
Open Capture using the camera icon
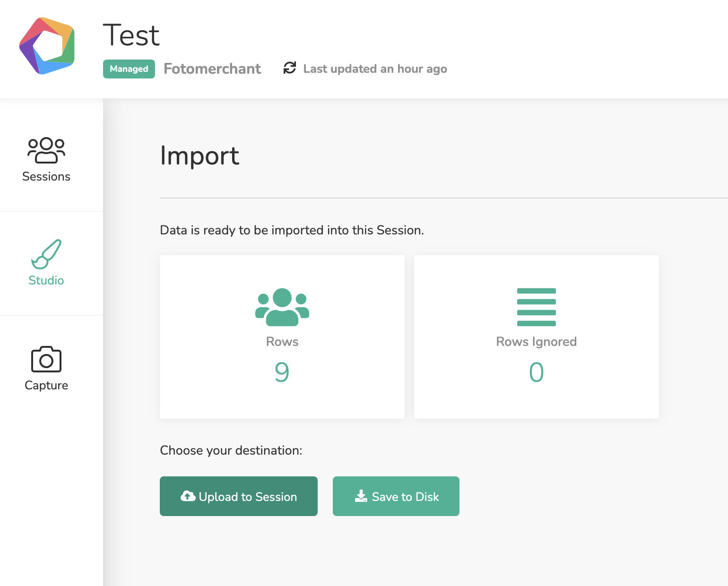[x=46, y=359]
